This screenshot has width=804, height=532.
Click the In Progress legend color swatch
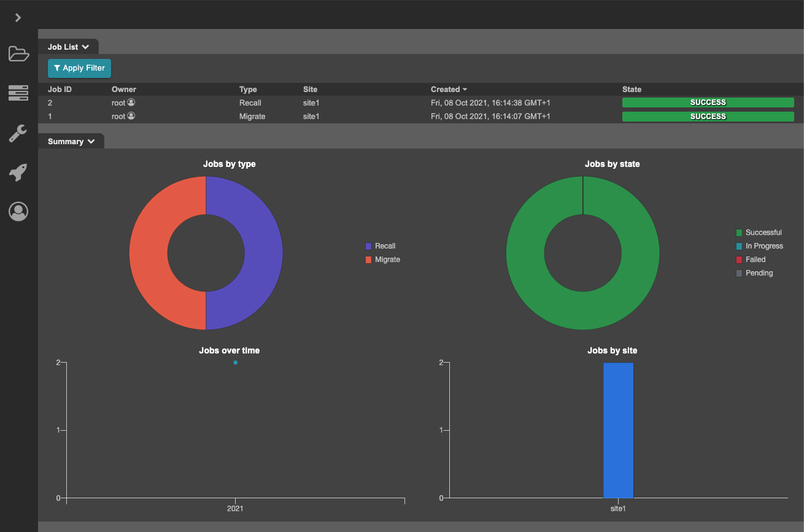click(739, 246)
